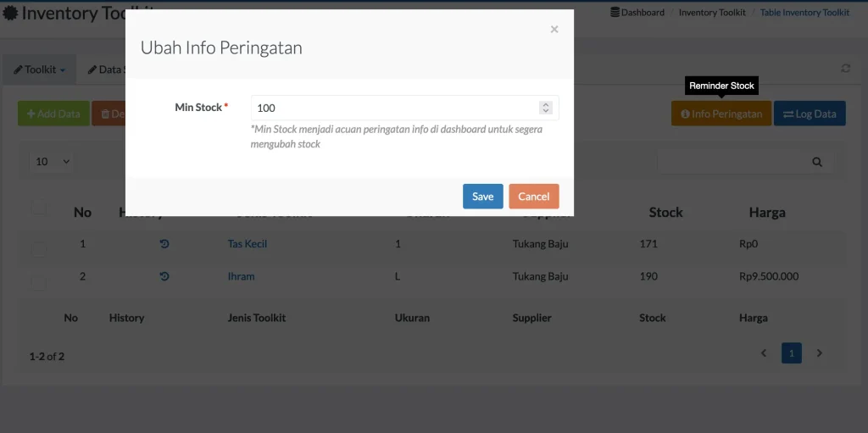Image resolution: width=868 pixels, height=433 pixels.
Task: Tick the checkbox for Ihram row
Action: click(x=39, y=280)
